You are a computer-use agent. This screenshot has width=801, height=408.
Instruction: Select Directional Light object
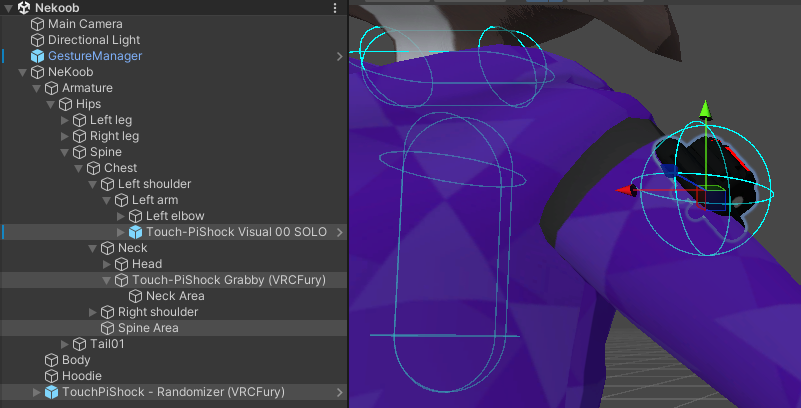[x=94, y=40]
